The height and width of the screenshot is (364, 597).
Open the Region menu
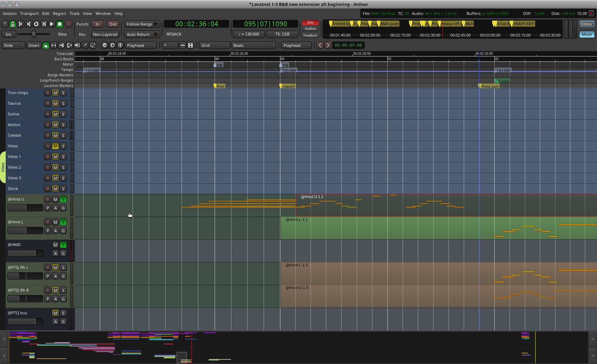tap(59, 13)
